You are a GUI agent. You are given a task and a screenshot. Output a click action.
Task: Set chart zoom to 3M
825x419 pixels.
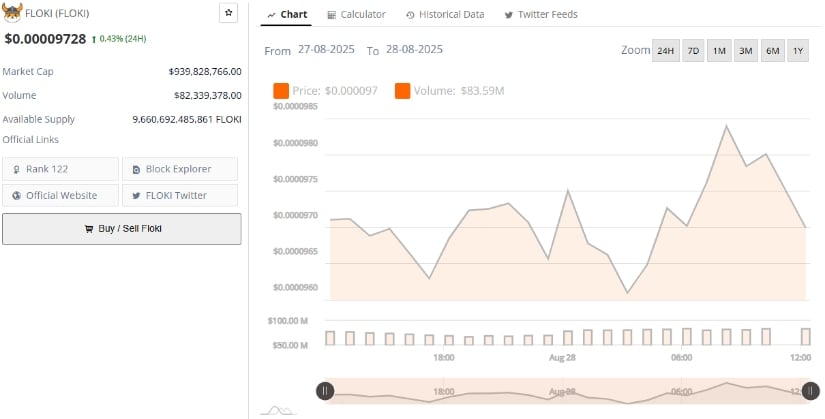(x=746, y=51)
